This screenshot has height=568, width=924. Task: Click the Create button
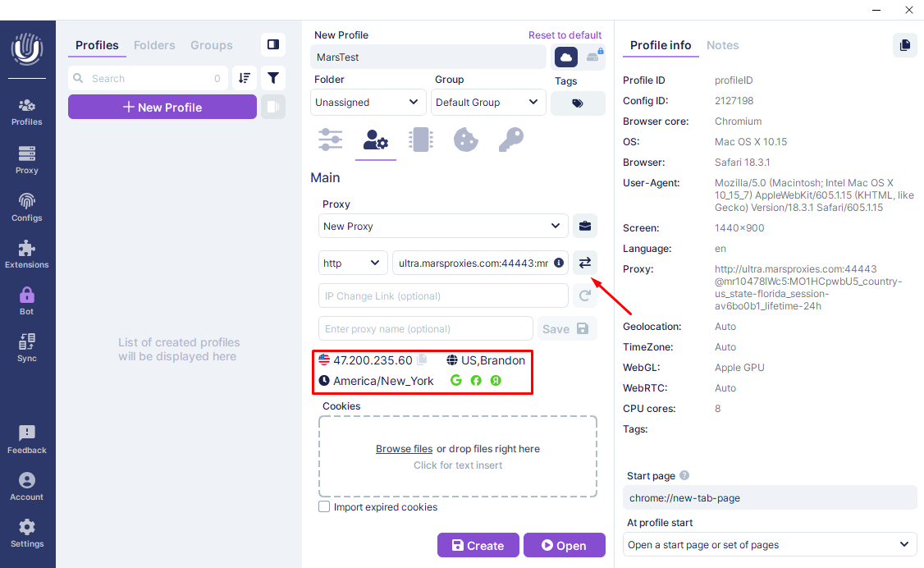478,546
